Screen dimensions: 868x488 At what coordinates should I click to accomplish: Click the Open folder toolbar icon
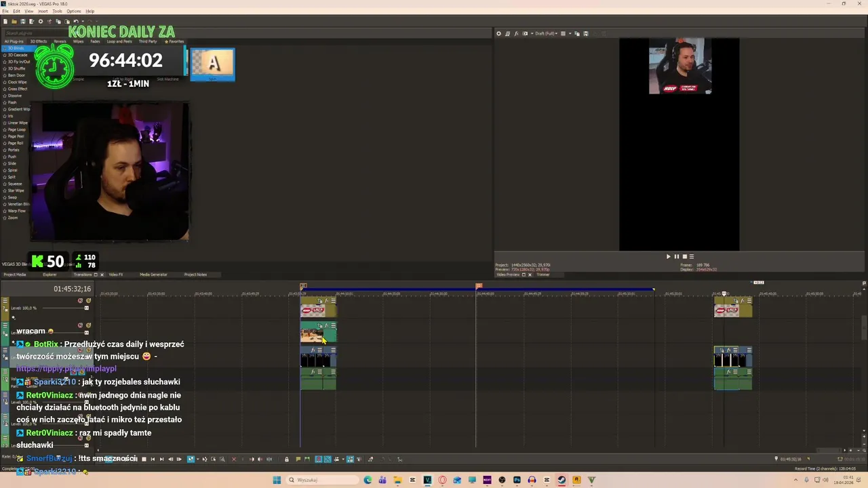pyautogui.click(x=14, y=22)
